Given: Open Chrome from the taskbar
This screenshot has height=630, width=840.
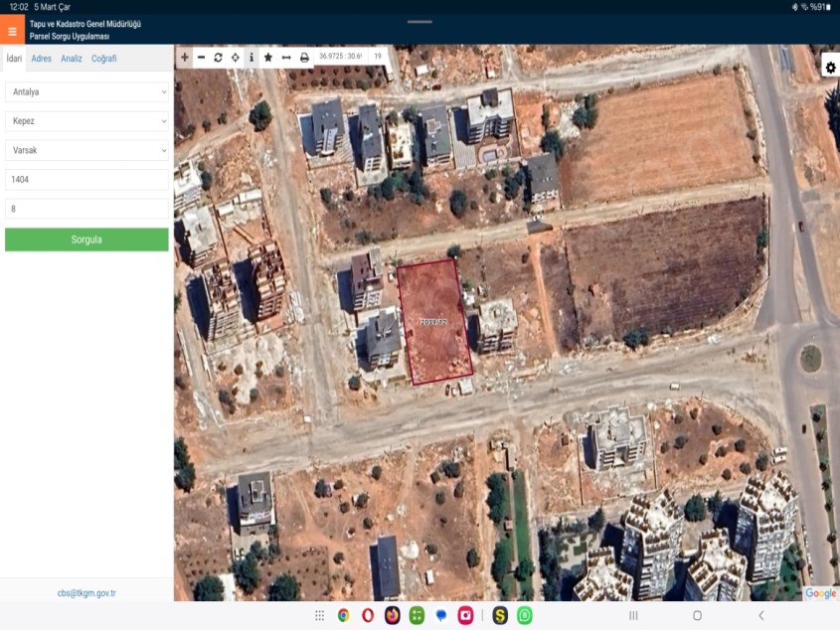Looking at the screenshot, I should pos(343,616).
